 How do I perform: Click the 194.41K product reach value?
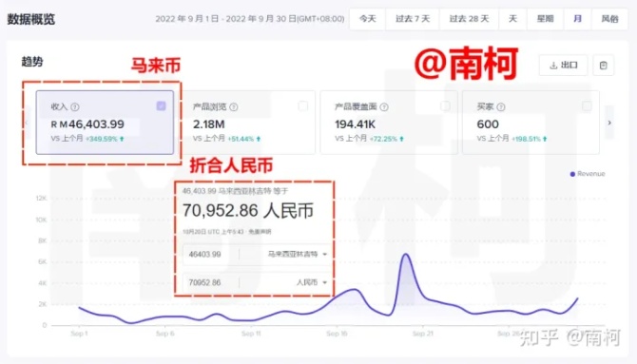click(355, 124)
